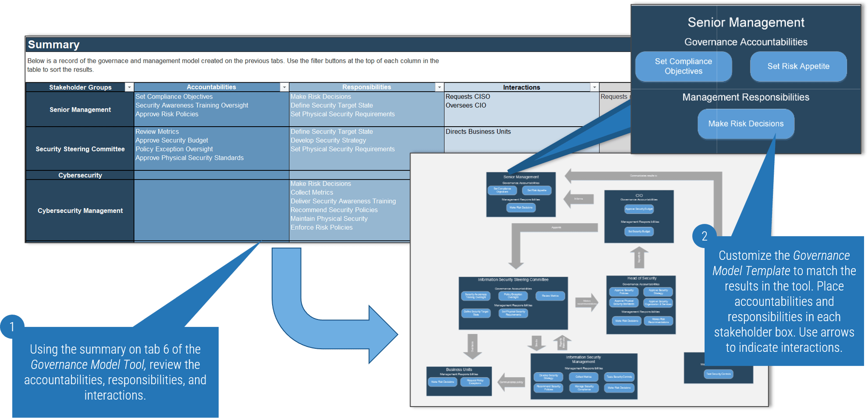This screenshot has height=418, width=868.
Task: Select 'Requests CISO' interaction entry
Action: (468, 96)
